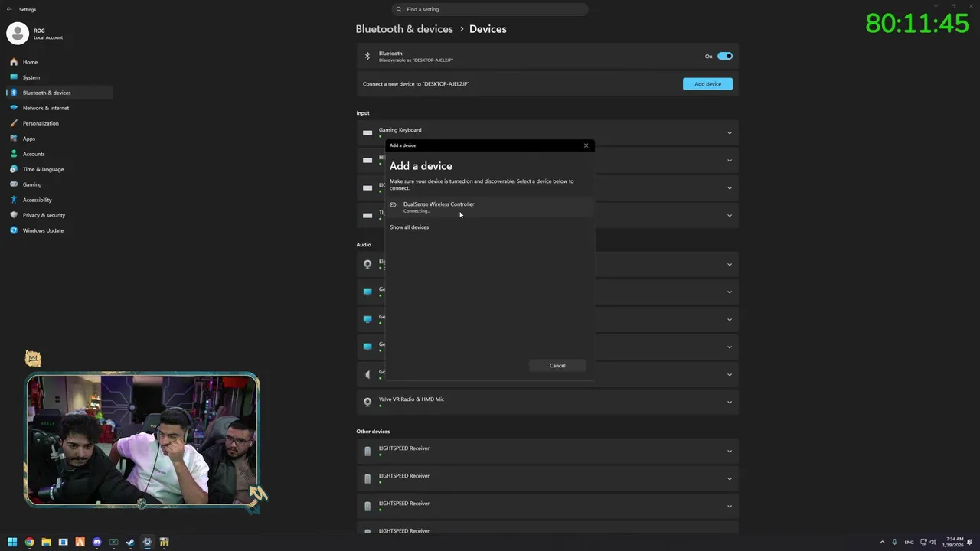
Task: Focus the Find a setting search field
Action: pyautogui.click(x=490, y=9)
